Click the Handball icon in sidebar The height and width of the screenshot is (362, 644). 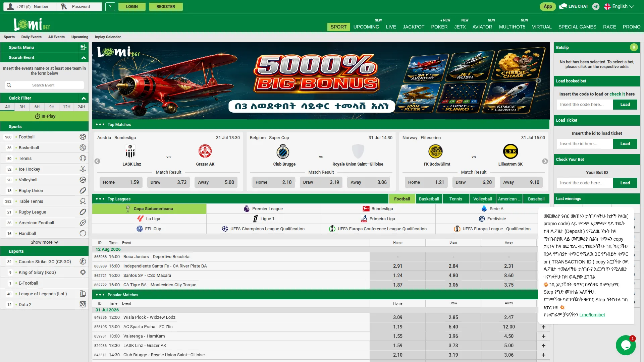click(83, 233)
